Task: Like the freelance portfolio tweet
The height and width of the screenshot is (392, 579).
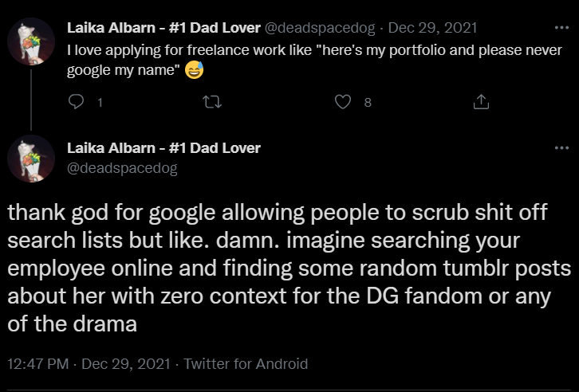Action: (x=343, y=102)
